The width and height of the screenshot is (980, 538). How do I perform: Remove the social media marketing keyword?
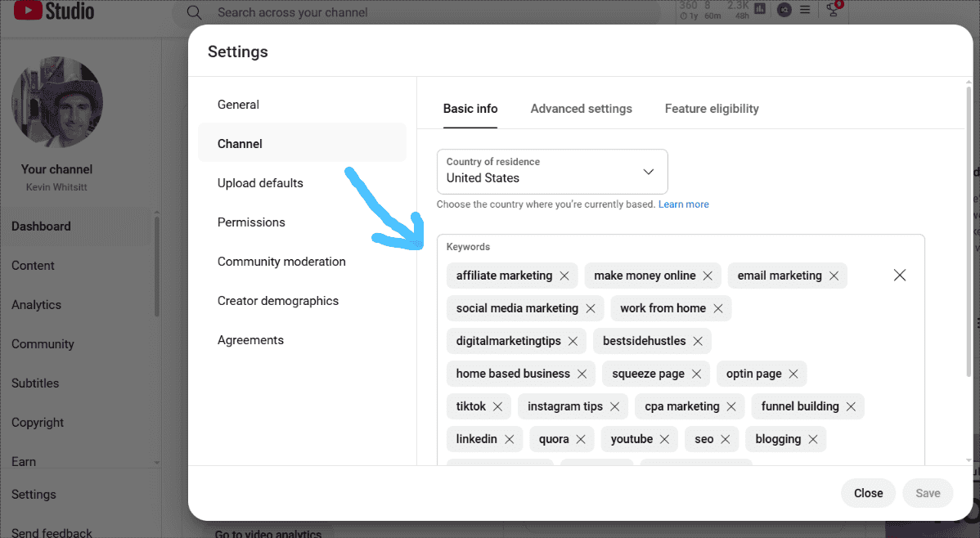[591, 308]
